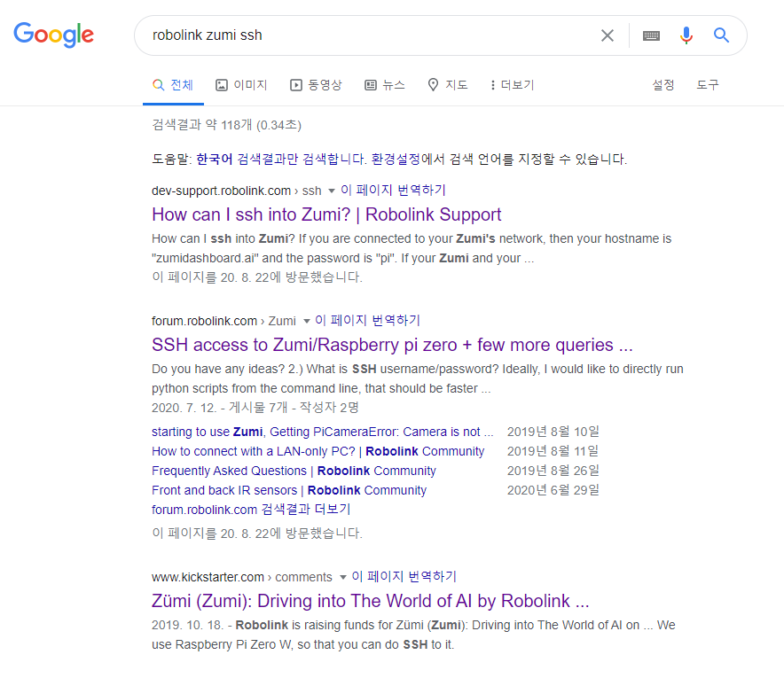This screenshot has width=784, height=678.
Task: Select the 전체 (All) tab
Action: pyautogui.click(x=173, y=85)
